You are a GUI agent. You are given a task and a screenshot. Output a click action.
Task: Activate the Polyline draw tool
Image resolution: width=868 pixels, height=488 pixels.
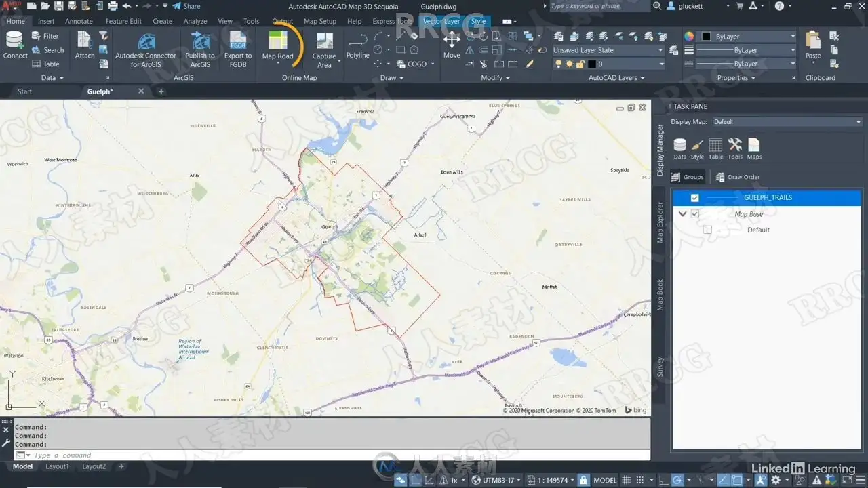[x=357, y=45]
